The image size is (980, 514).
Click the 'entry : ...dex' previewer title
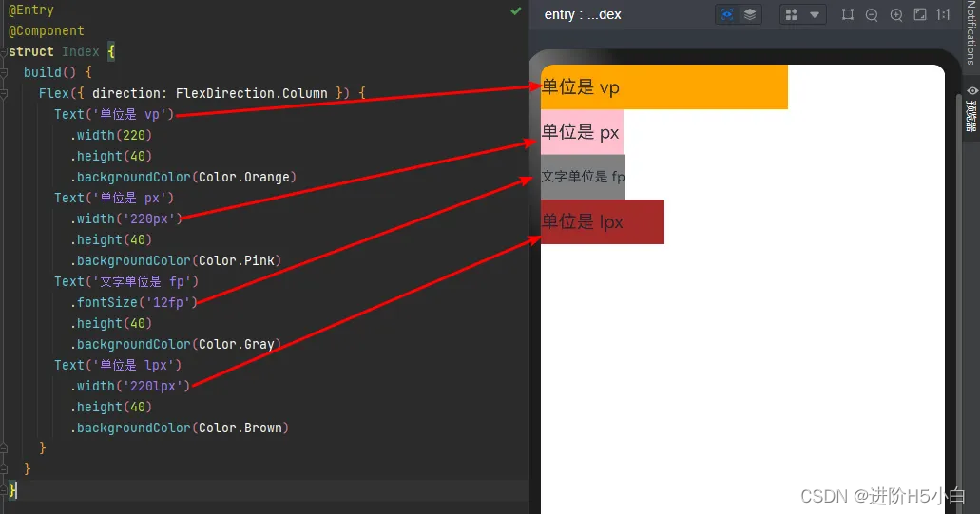click(582, 14)
